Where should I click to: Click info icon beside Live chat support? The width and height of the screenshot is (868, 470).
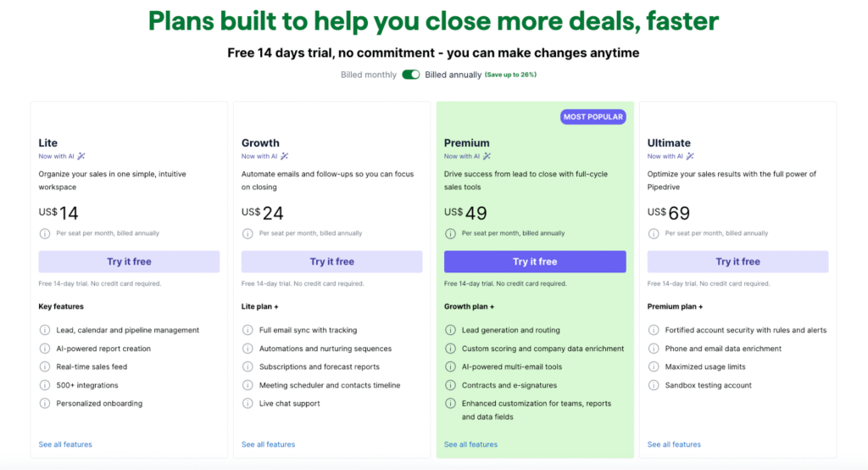248,404
